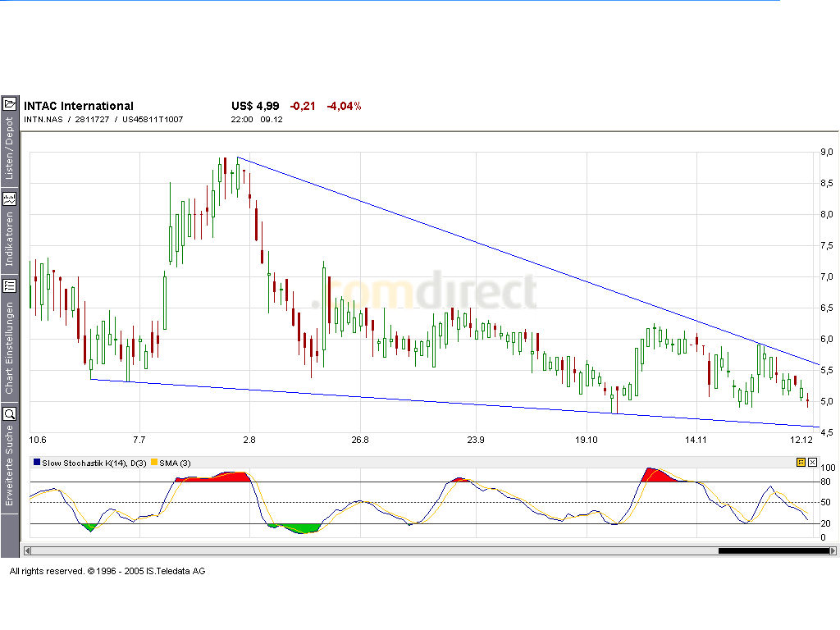The height and width of the screenshot is (630, 840).
Task: Click the 09.12 date next to the time
Action: click(272, 120)
